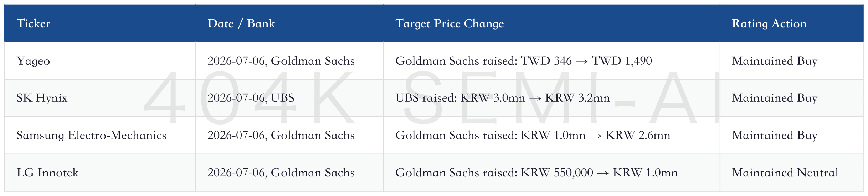The width and height of the screenshot is (868, 196).
Task: Select the UBS raised KRW 3.2mn cell
Action: pos(552,98)
